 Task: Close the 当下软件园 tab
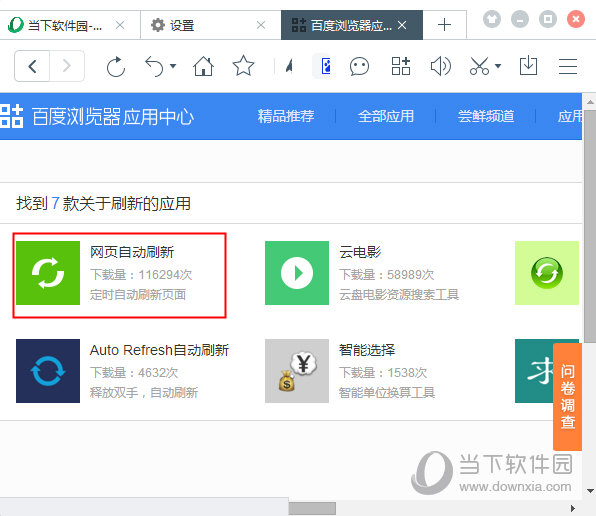click(x=120, y=25)
